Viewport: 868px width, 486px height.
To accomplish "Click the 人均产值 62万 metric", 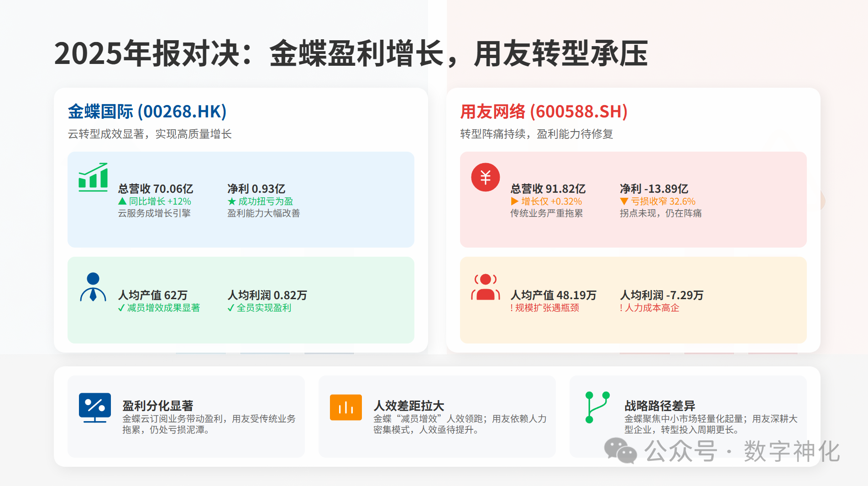I will click(153, 295).
